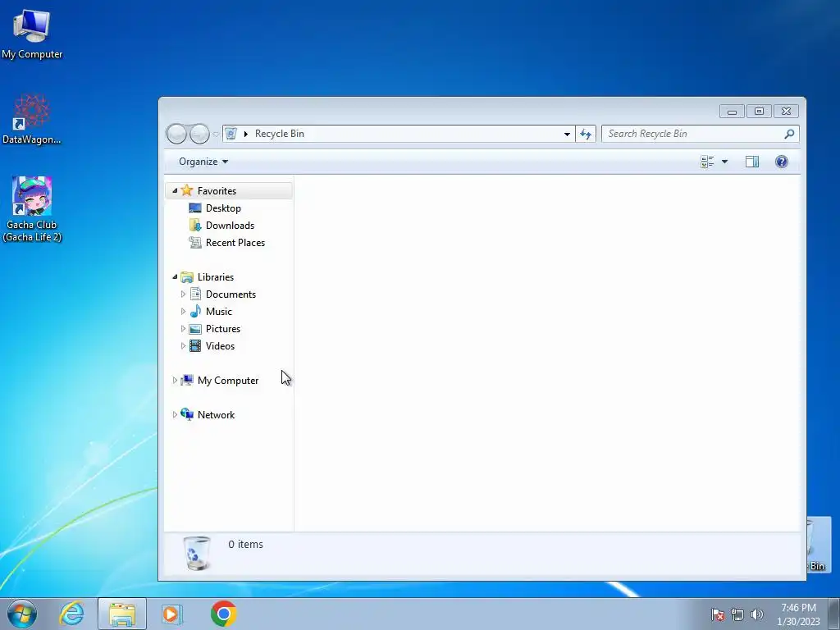Open the address bar history dropdown

[x=567, y=134]
